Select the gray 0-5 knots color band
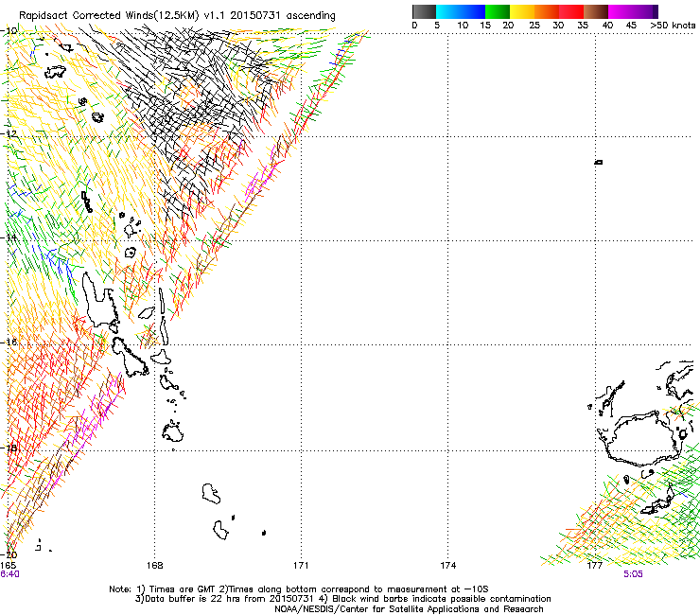This screenshot has width=700, height=615. (424, 11)
